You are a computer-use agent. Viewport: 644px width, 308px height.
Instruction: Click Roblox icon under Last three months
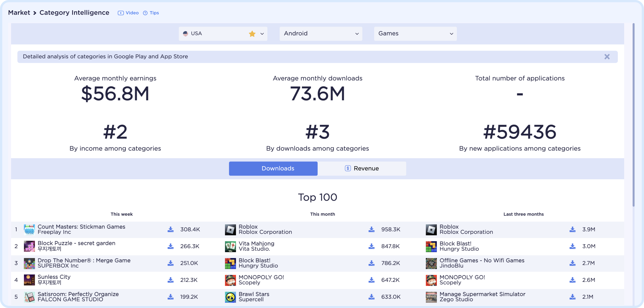click(x=431, y=229)
